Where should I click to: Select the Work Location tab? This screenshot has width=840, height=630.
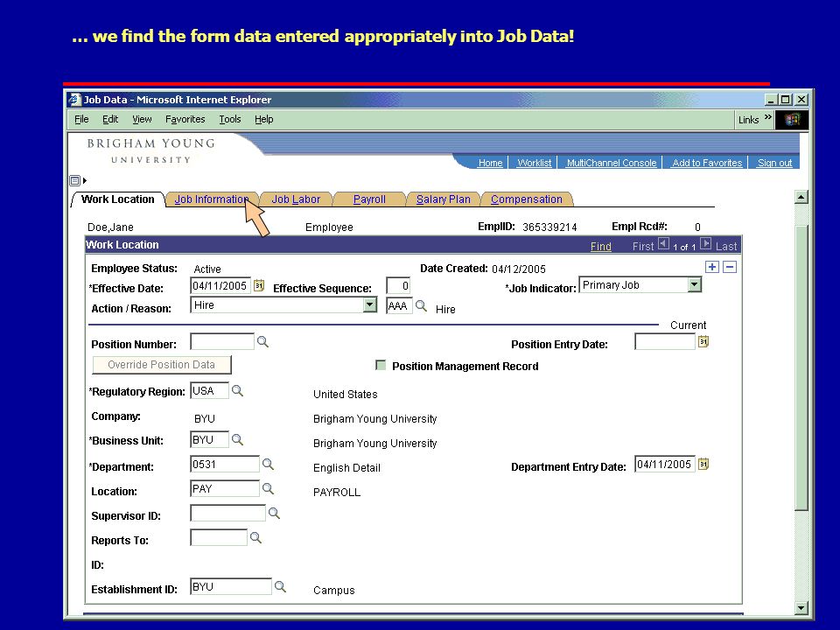tap(117, 199)
